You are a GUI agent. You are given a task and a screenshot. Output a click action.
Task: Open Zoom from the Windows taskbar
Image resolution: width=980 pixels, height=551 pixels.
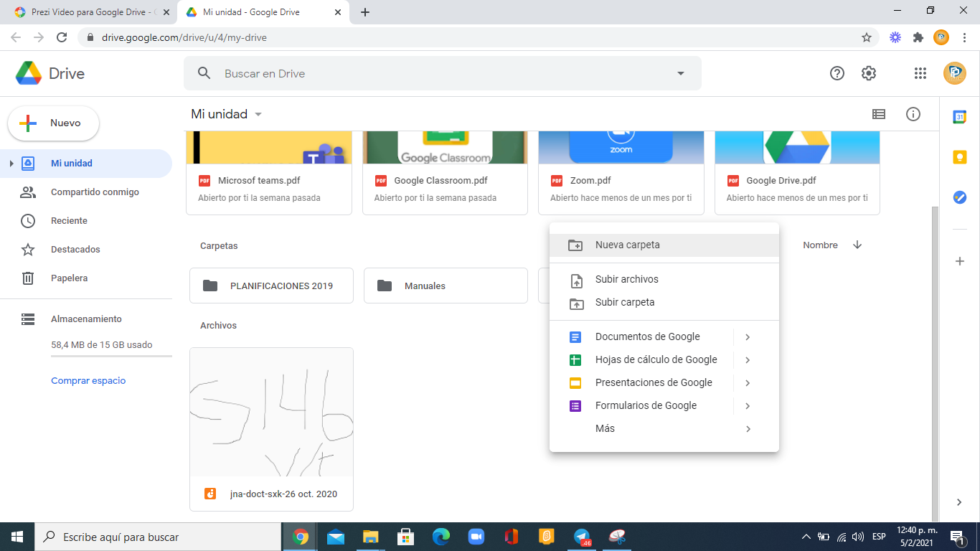(x=476, y=537)
